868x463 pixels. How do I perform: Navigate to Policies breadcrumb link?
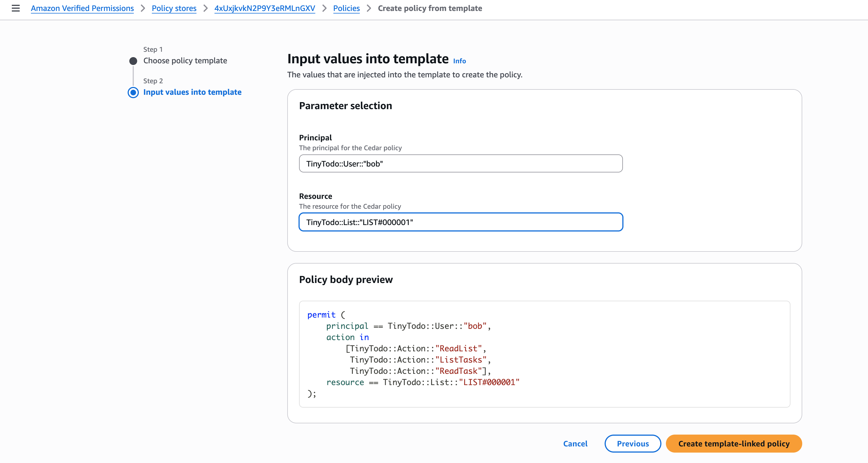(x=346, y=8)
